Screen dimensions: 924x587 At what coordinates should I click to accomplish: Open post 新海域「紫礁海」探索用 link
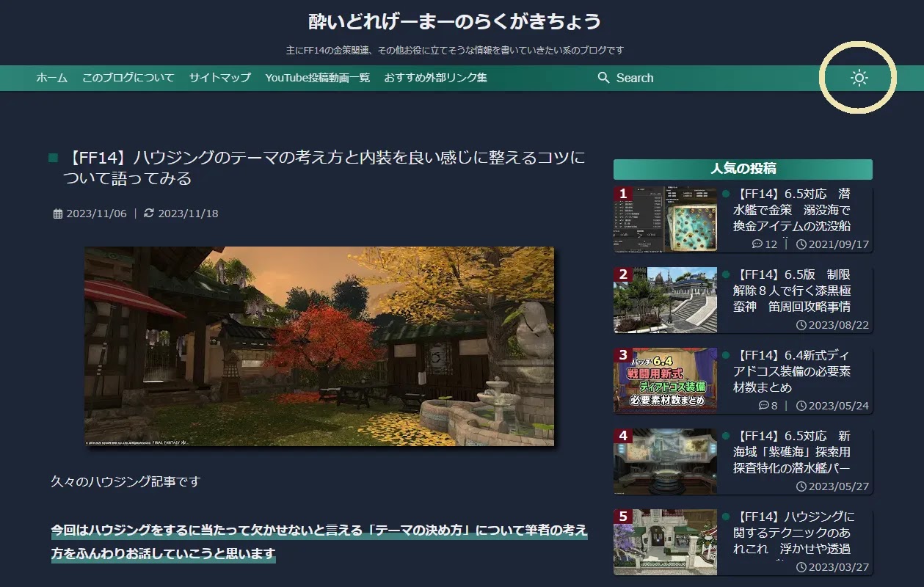coord(792,452)
